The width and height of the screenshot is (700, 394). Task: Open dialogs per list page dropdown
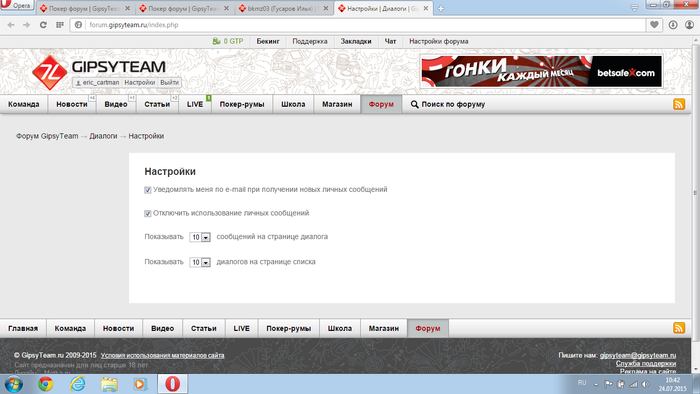coord(200,262)
